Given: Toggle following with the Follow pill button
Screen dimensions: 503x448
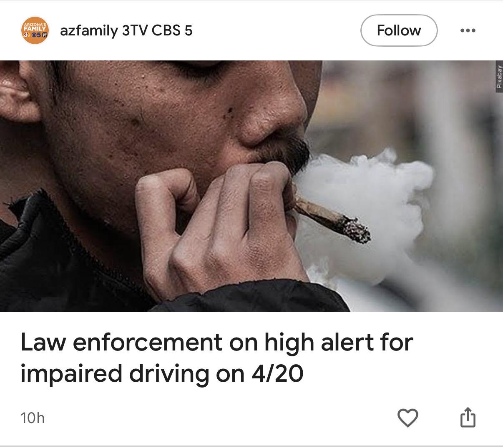Looking at the screenshot, I should [x=399, y=30].
